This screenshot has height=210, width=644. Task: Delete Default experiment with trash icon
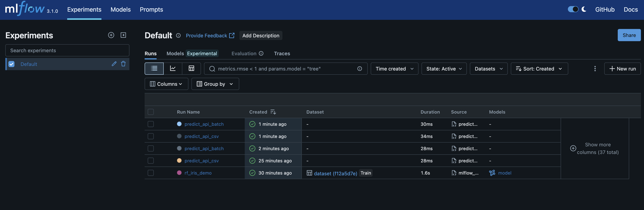coord(123,64)
